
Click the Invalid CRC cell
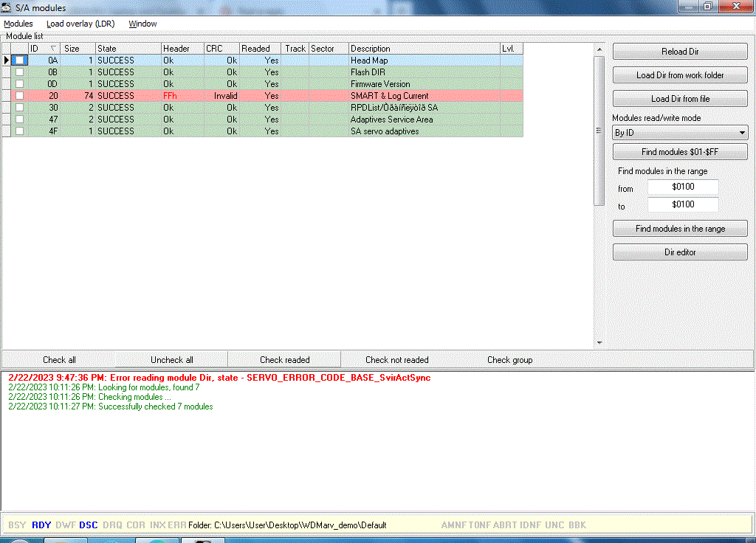221,96
